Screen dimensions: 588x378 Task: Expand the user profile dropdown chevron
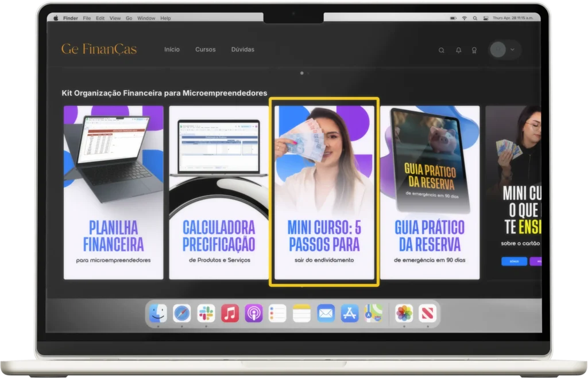click(x=512, y=50)
